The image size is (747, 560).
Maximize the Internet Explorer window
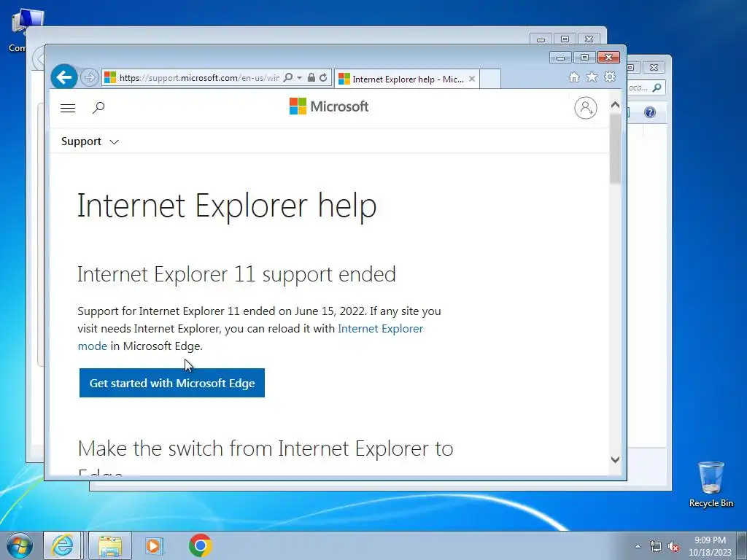(584, 58)
